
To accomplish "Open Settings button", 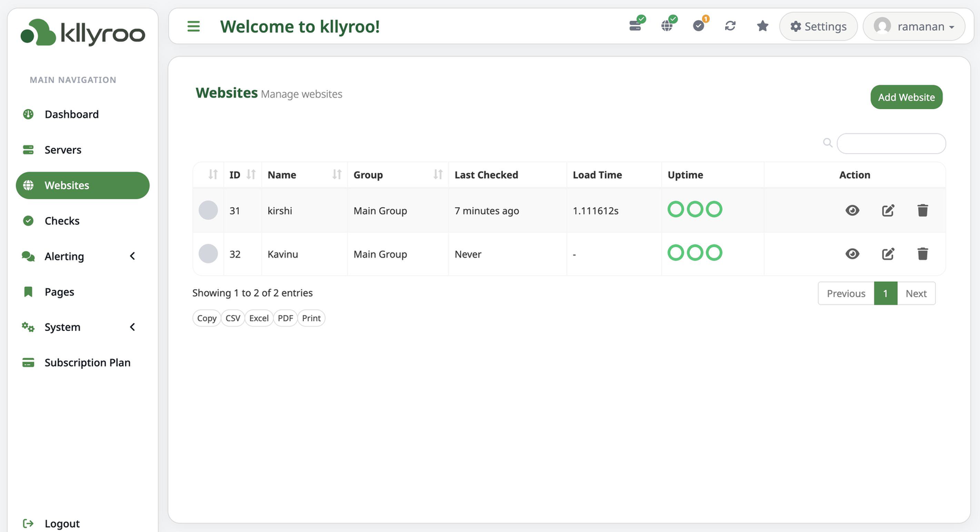I will click(818, 26).
